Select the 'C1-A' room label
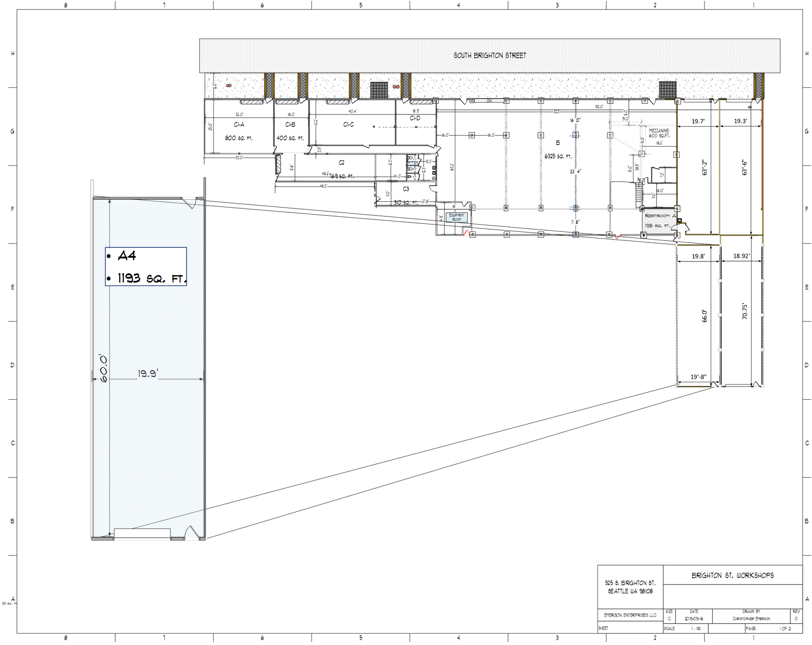 click(239, 124)
